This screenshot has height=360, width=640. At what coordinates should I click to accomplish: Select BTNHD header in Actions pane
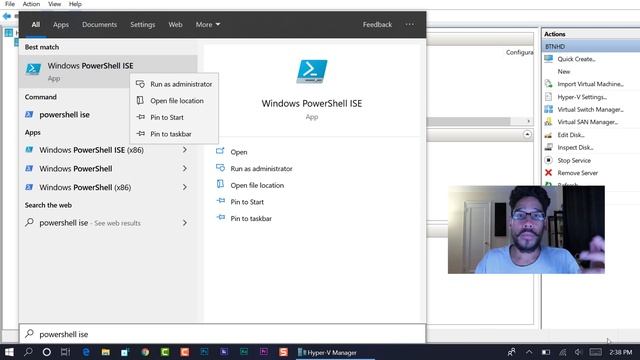click(591, 47)
